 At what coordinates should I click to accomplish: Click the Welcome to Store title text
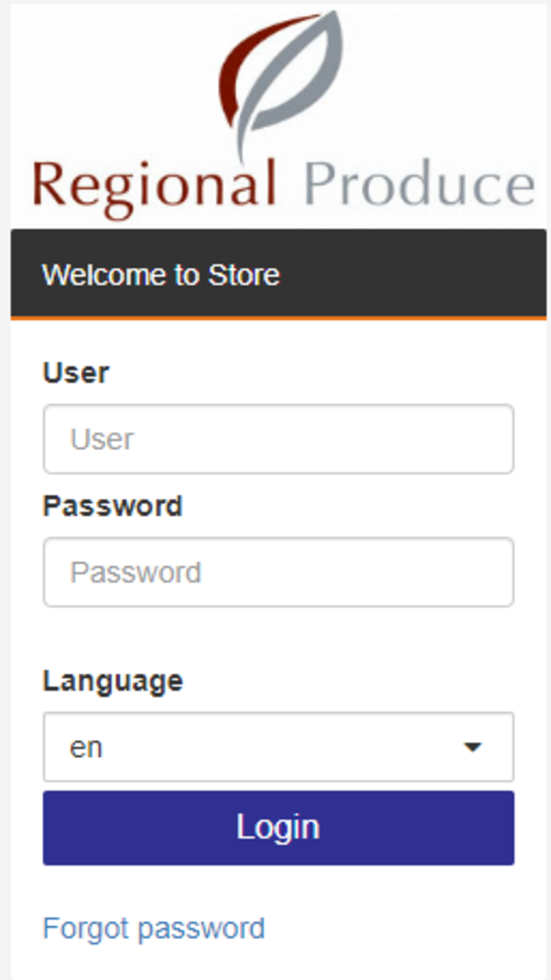[x=161, y=274]
